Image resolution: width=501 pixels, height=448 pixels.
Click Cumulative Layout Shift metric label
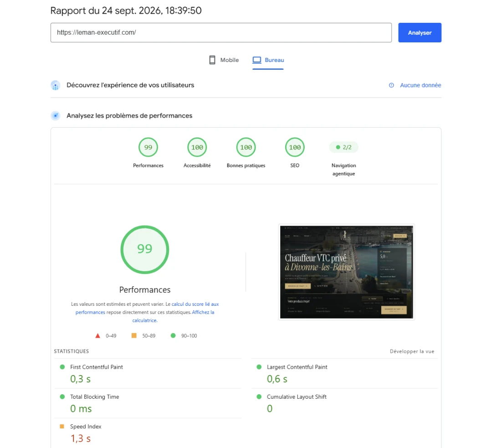(297, 397)
